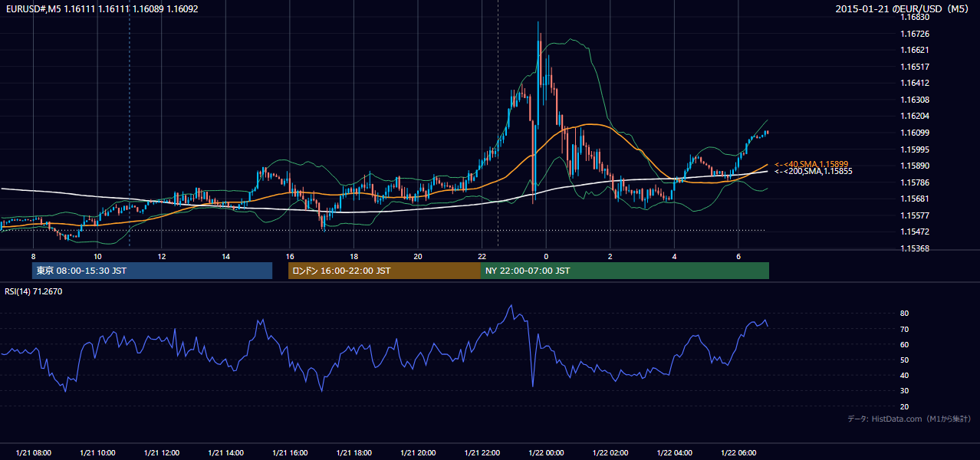Select the London 16:00-22:00 JST session bar

pyautogui.click(x=384, y=271)
